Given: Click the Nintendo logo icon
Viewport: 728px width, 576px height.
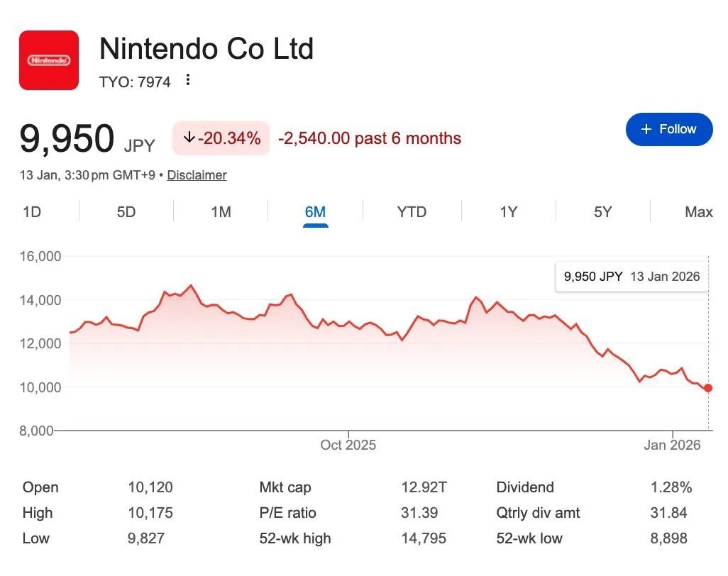Looking at the screenshot, I should pyautogui.click(x=48, y=60).
